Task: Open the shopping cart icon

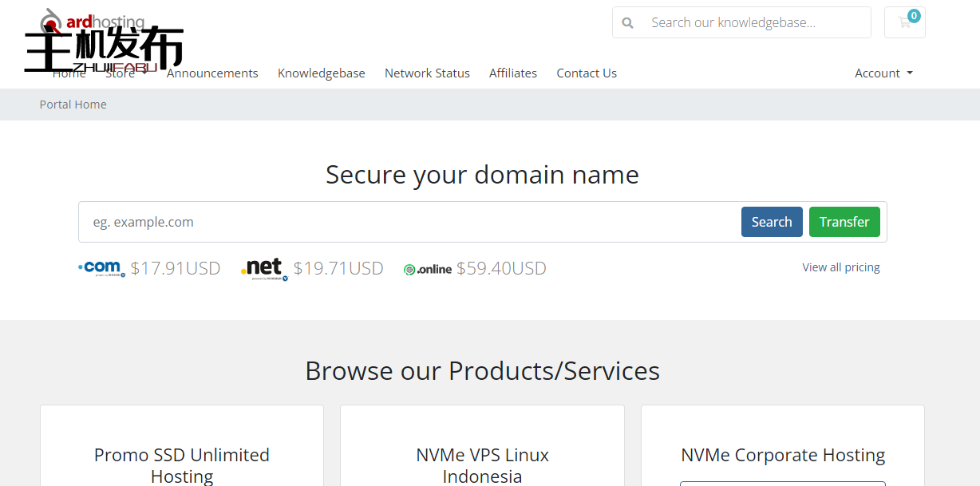Action: 904,22
